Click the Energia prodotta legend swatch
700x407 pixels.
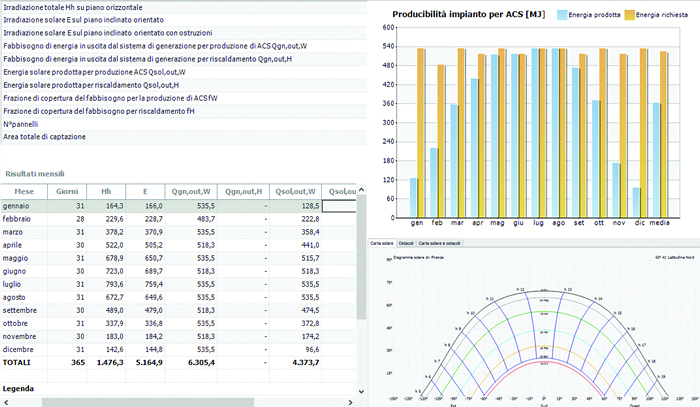click(x=561, y=15)
